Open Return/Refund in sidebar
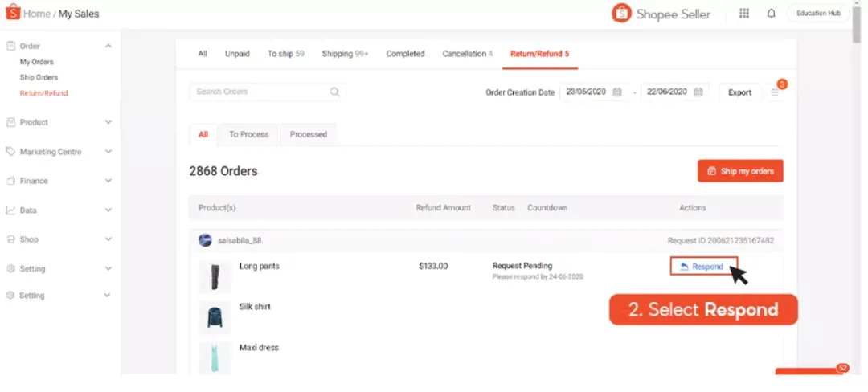This screenshot has height=392, width=868. pos(43,93)
